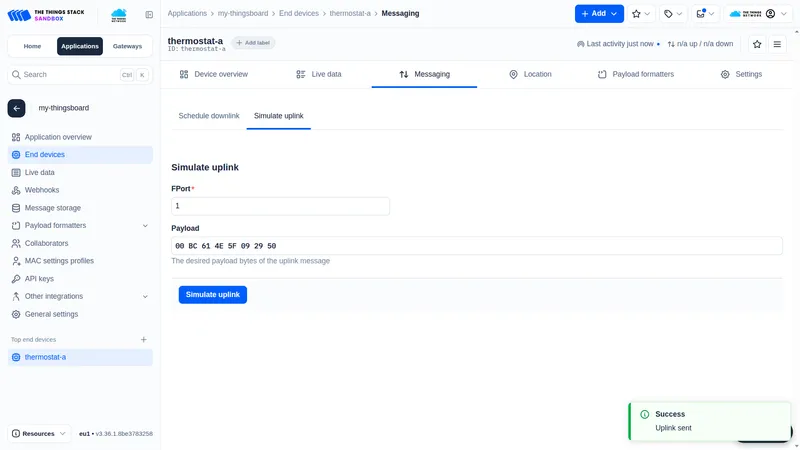
Task: Click in the Payload bytes field
Action: pyautogui.click(x=477, y=246)
